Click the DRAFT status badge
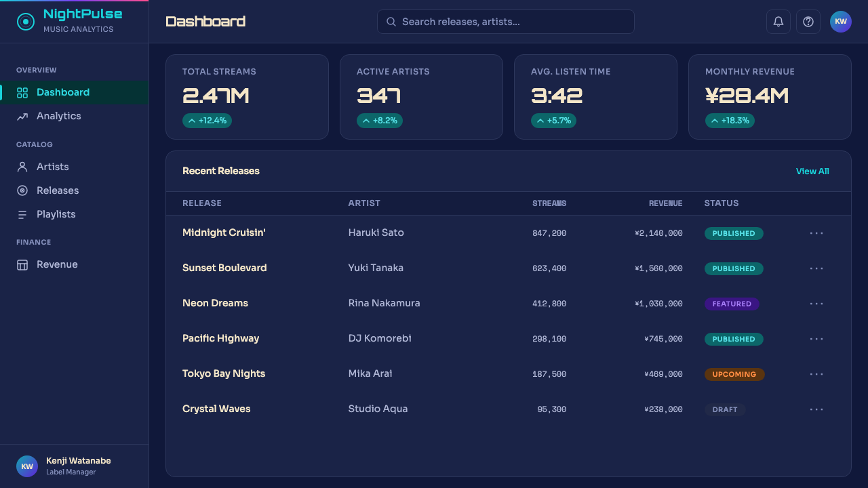This screenshot has width=868, height=488. pyautogui.click(x=725, y=409)
